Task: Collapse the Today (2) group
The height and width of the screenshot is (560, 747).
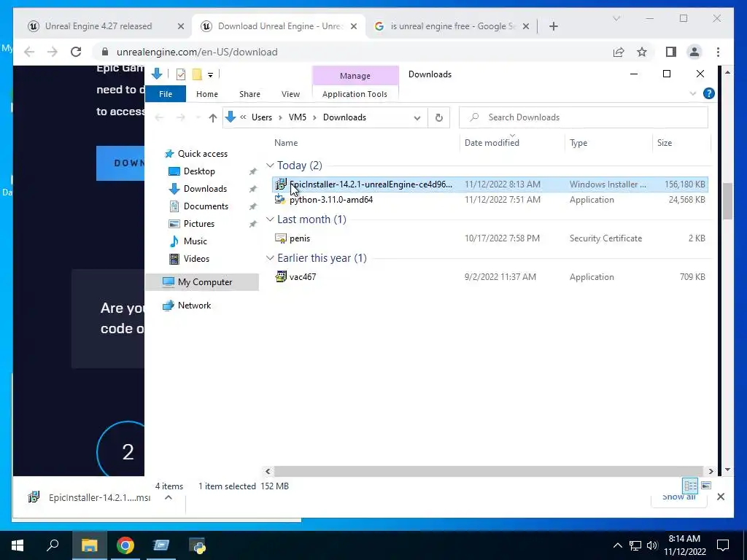Action: (x=270, y=166)
